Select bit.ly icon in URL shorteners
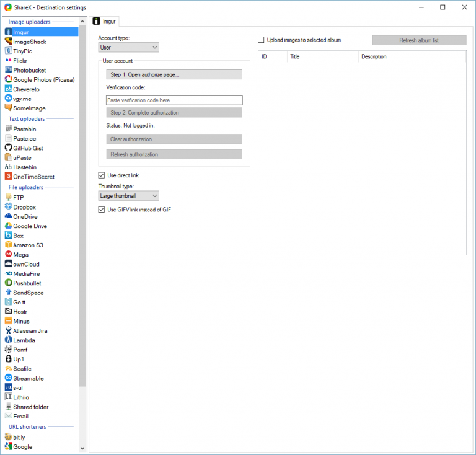This screenshot has height=455, width=476. (x=9, y=437)
